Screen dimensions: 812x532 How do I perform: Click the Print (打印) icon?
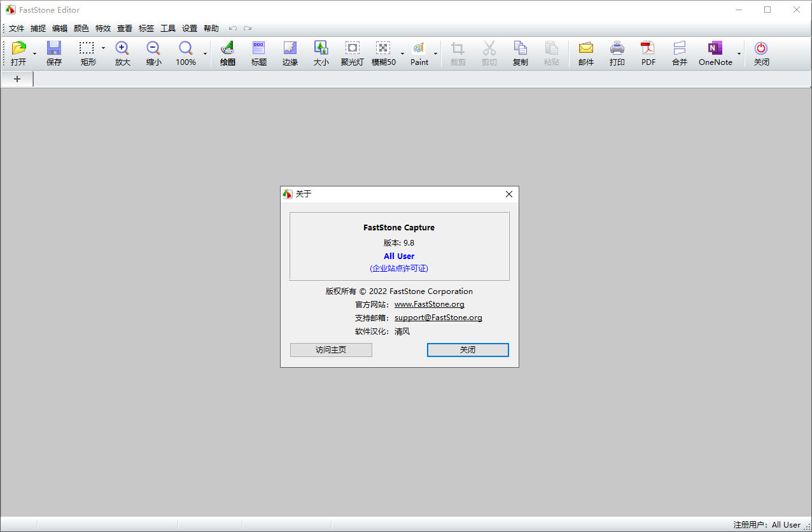pos(617,49)
